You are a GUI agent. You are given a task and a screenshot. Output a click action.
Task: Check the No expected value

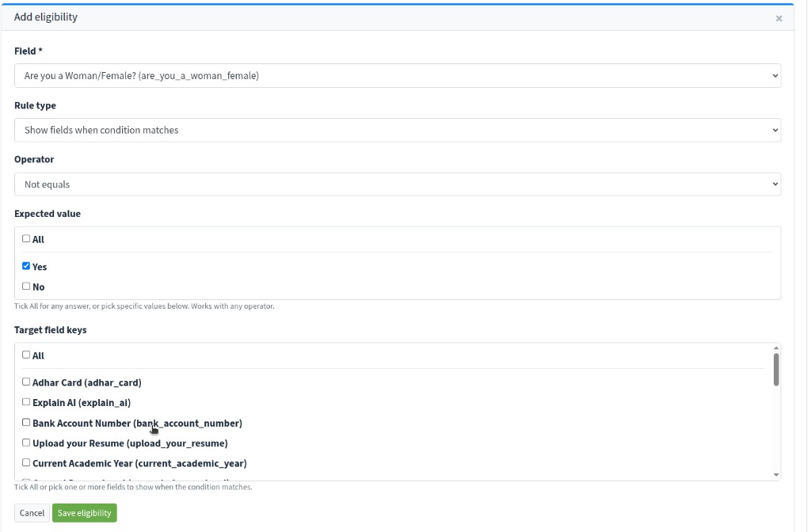pos(26,286)
